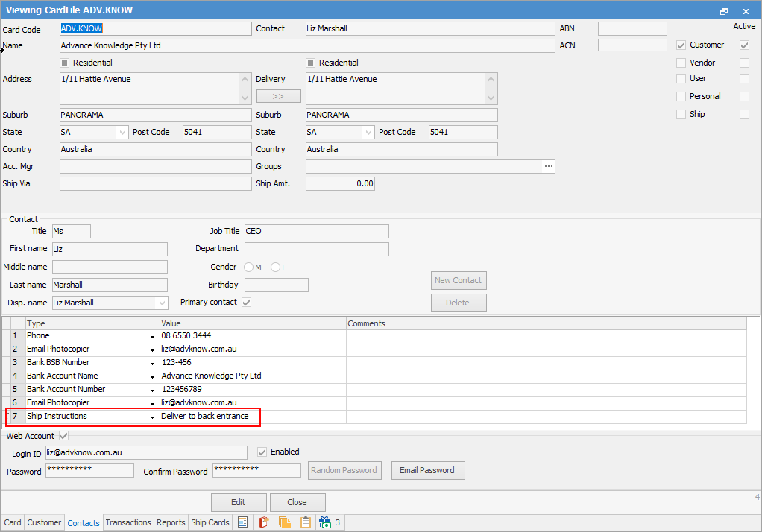Open the clipboard notes icon tab

[305, 522]
